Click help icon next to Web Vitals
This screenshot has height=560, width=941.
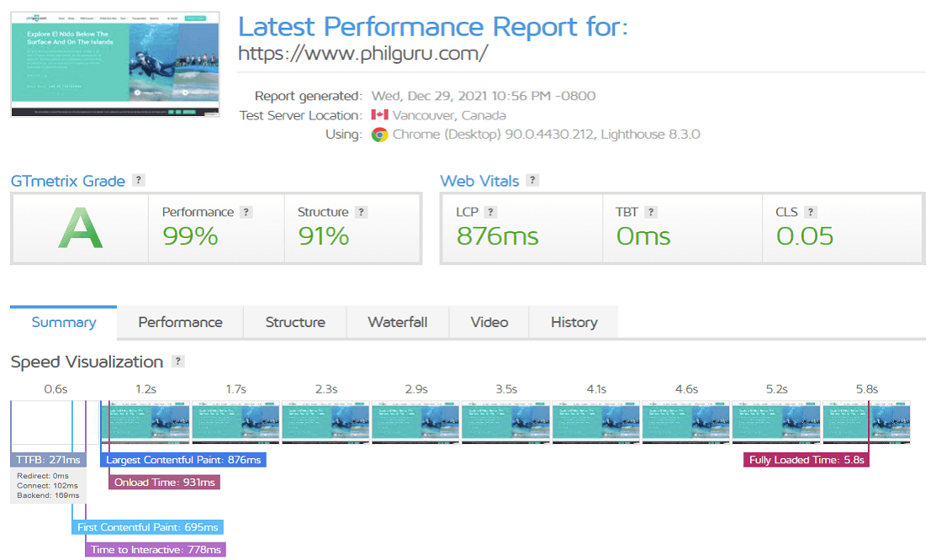click(533, 181)
